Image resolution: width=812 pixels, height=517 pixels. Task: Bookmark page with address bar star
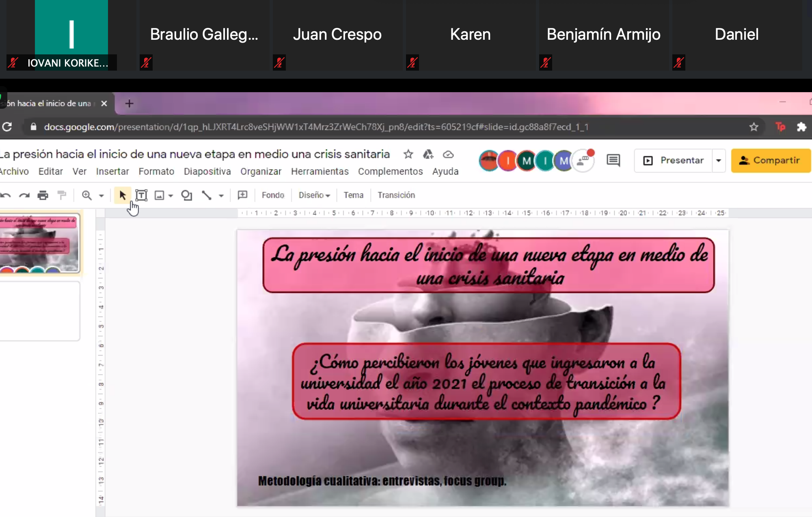coord(754,127)
